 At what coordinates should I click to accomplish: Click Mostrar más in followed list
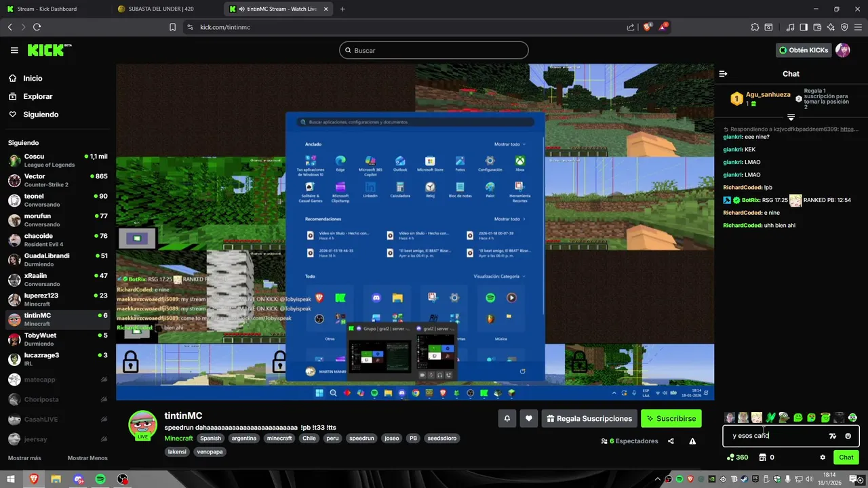point(24,458)
